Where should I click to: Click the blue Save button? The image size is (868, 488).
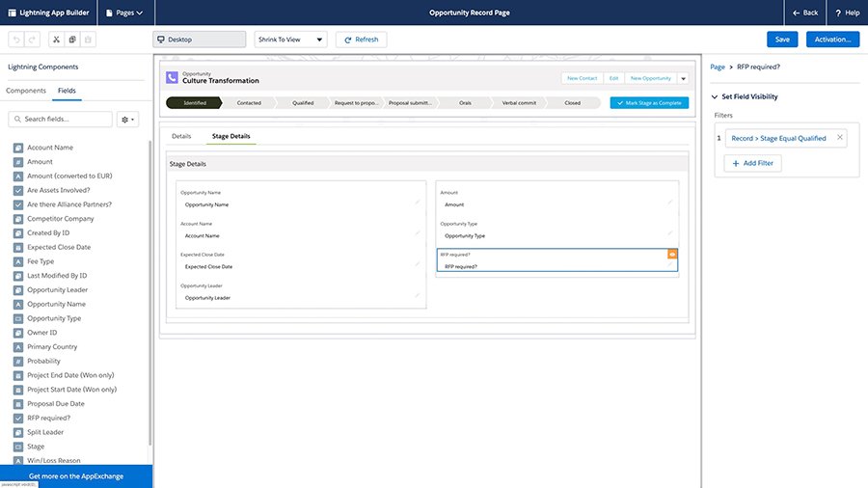pyautogui.click(x=782, y=40)
